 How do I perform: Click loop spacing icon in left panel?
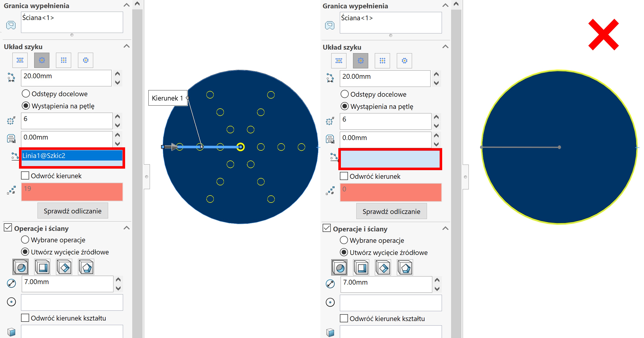pos(11,77)
